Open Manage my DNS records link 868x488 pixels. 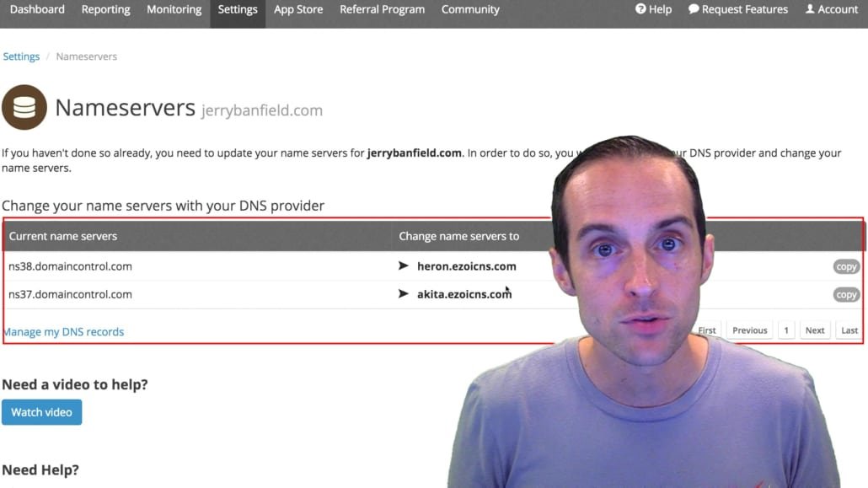[x=64, y=332]
